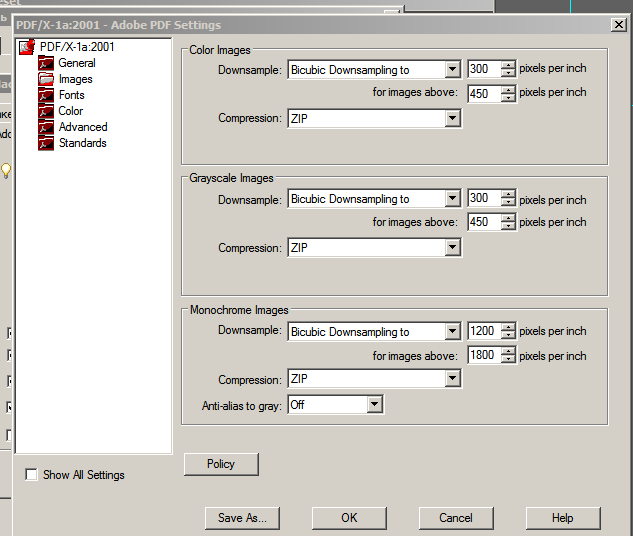Click the General folder icon
This screenshot has width=633, height=536.
(46, 63)
